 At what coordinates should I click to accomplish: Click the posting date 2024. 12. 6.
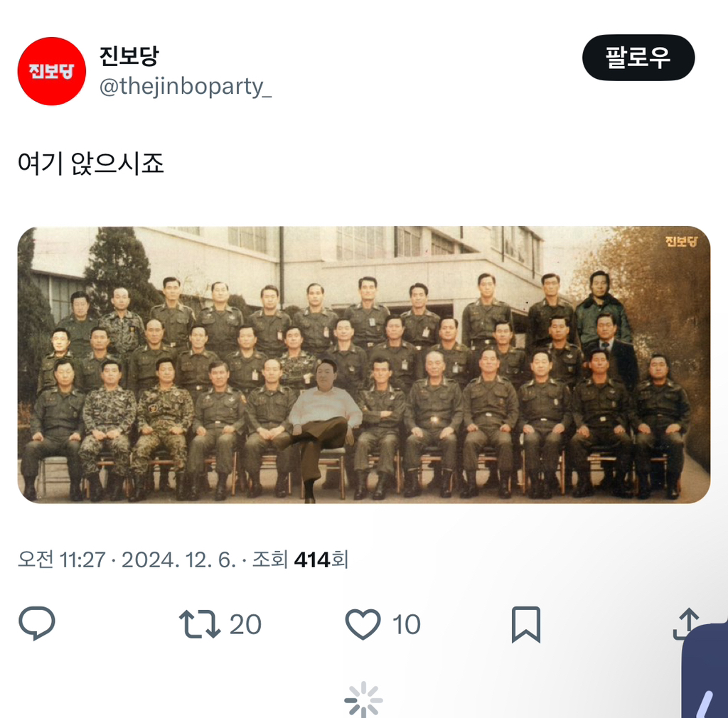(178, 559)
